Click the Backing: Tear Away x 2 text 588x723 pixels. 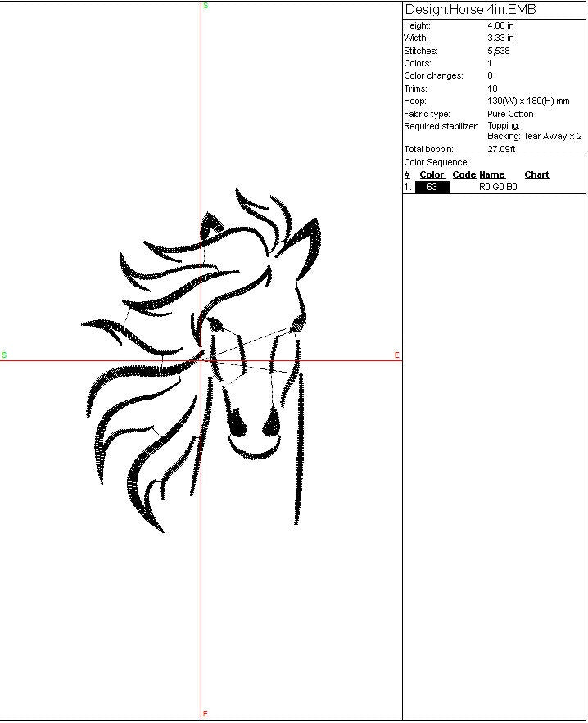[534, 137]
